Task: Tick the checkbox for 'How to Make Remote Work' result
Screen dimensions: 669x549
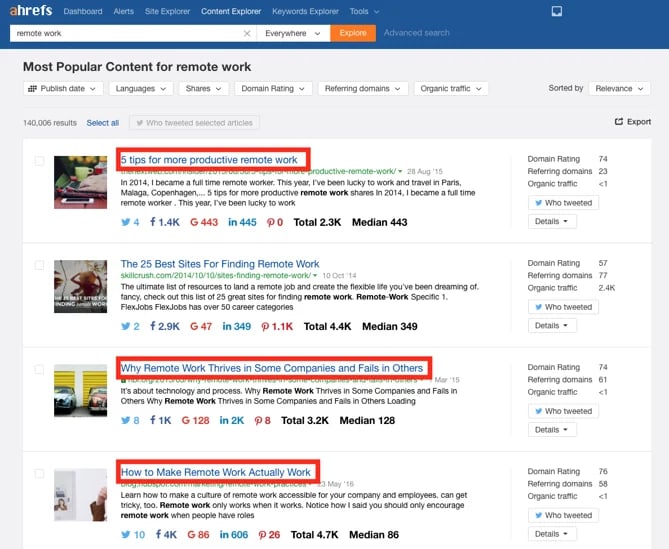Action: point(39,473)
